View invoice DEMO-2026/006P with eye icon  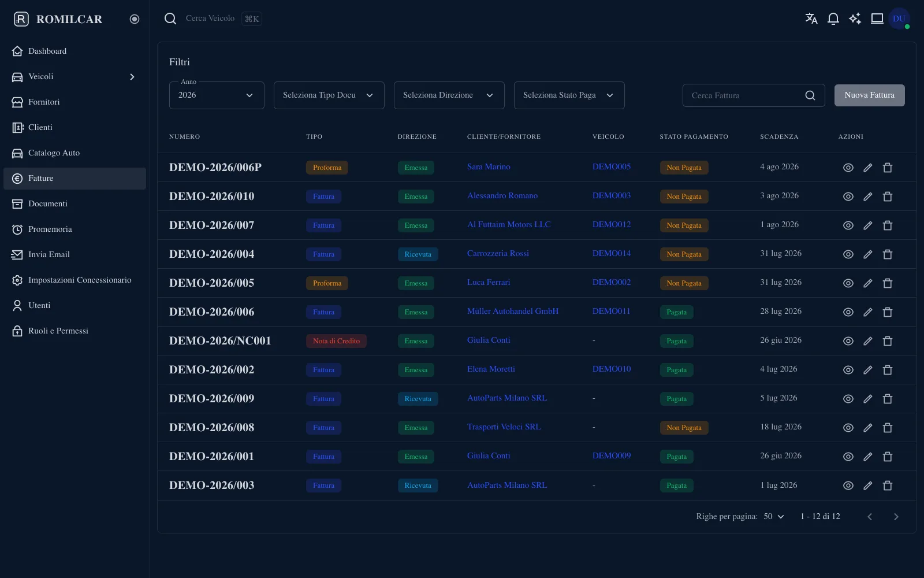pyautogui.click(x=848, y=168)
